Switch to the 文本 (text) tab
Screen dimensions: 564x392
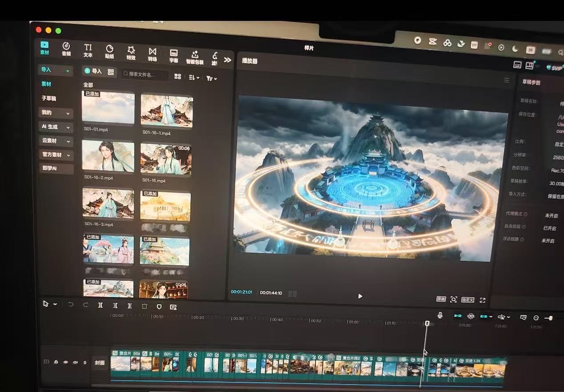(88, 50)
